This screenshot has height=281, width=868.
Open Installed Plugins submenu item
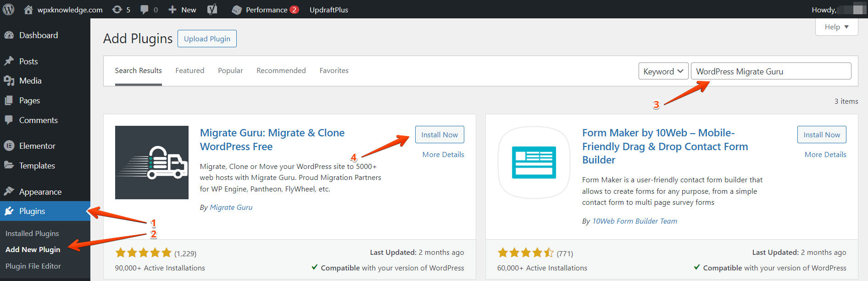32,233
